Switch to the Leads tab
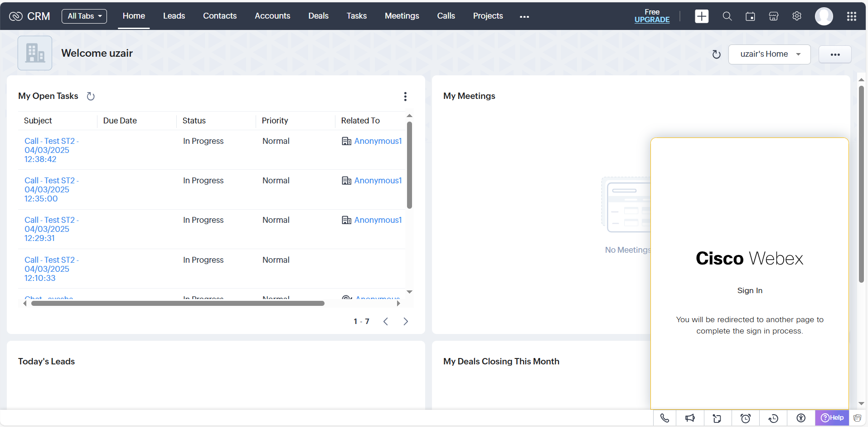Screen dimensions: 868x427 (x=174, y=16)
